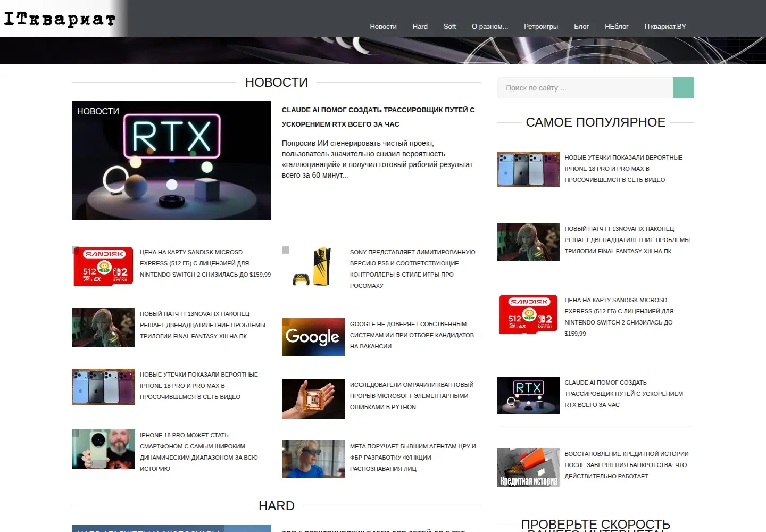Open iPhone 18 Pro dynamic range article
The image size is (766, 532).
coord(199,452)
